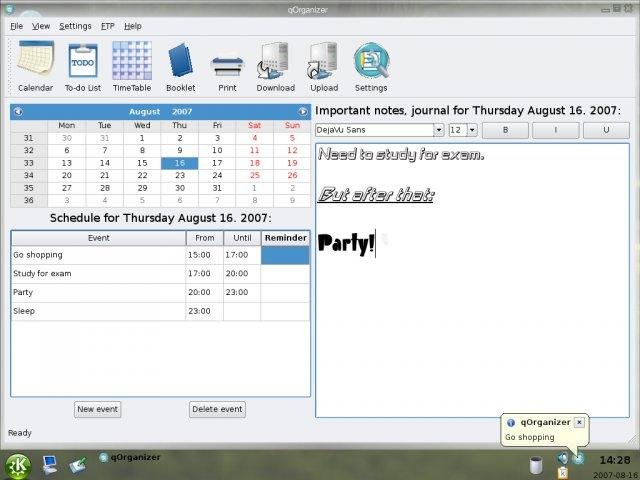Click the 23:00 From cell of Sleep
Image resolution: width=640 pixels, height=480 pixels.
204,311
